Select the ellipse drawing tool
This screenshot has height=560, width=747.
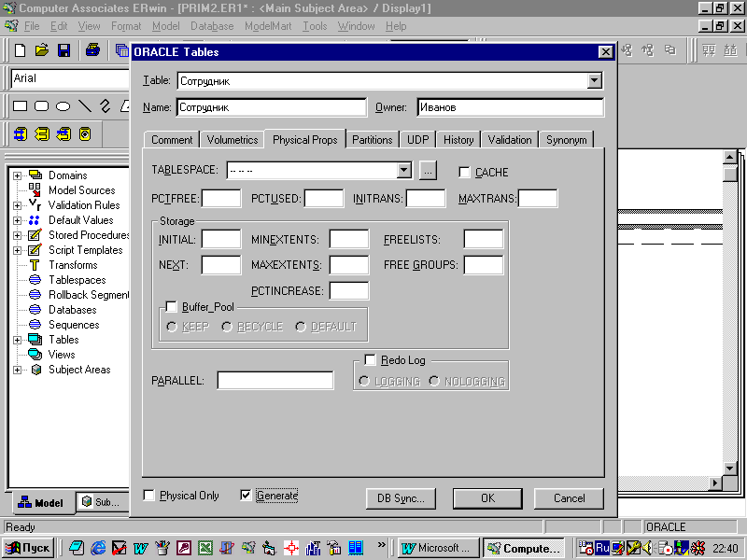point(63,106)
